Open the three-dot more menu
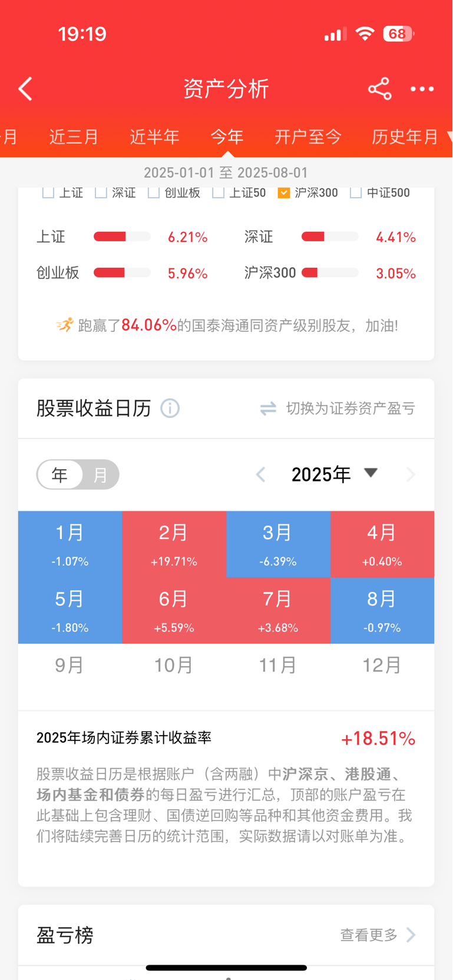The image size is (453, 980). (x=422, y=89)
